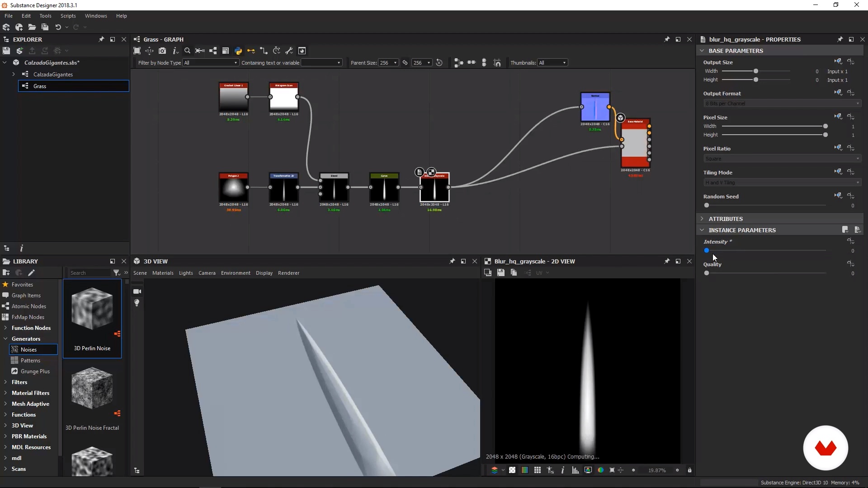Click the Quality slider handle
Image resolution: width=868 pixels, height=488 pixels.
[707, 273]
